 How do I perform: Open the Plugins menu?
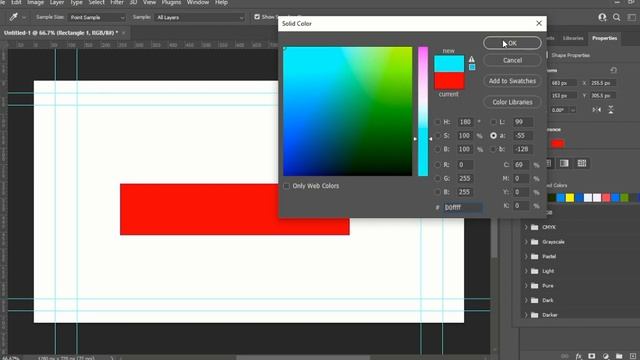[171, 2]
